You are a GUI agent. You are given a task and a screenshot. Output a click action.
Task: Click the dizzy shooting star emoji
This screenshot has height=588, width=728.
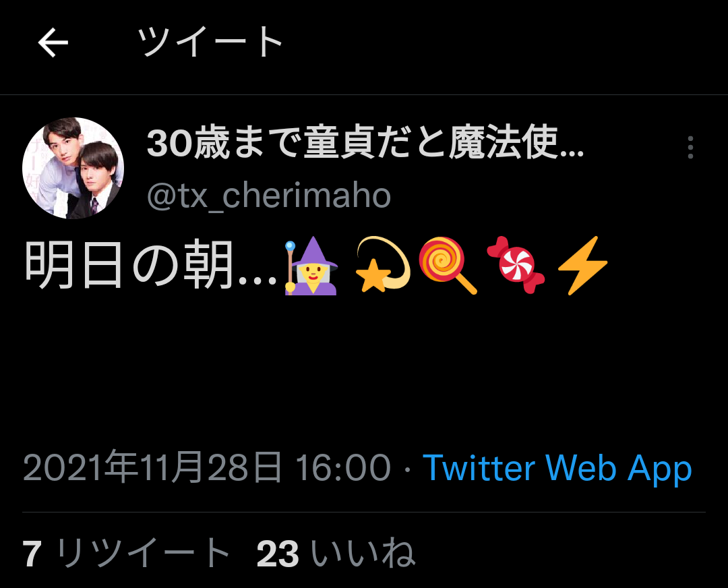[383, 265]
